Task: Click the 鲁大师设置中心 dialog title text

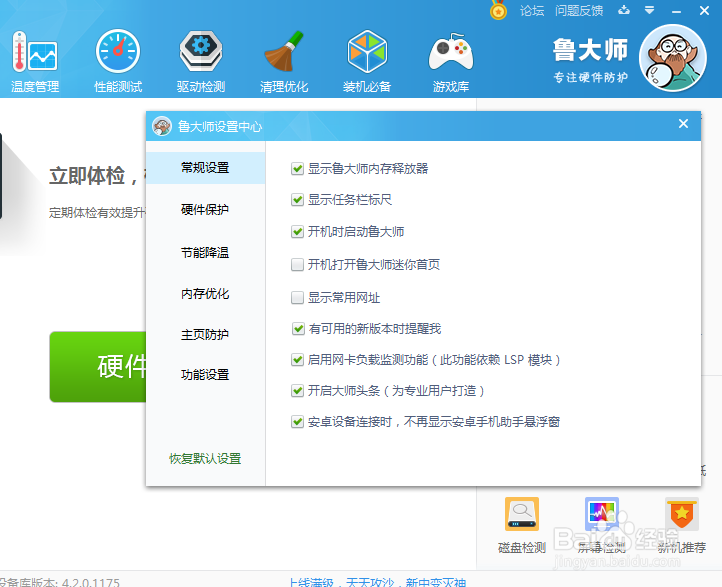Action: tap(220, 127)
